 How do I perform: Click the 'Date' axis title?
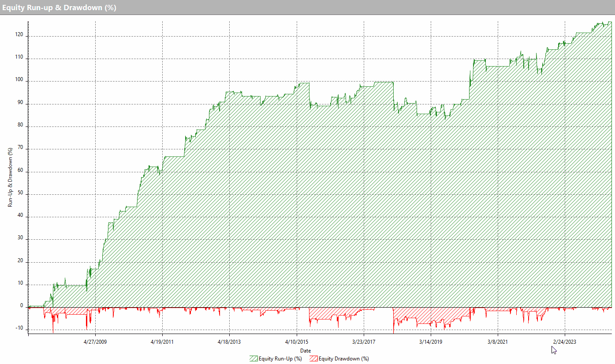point(306,351)
